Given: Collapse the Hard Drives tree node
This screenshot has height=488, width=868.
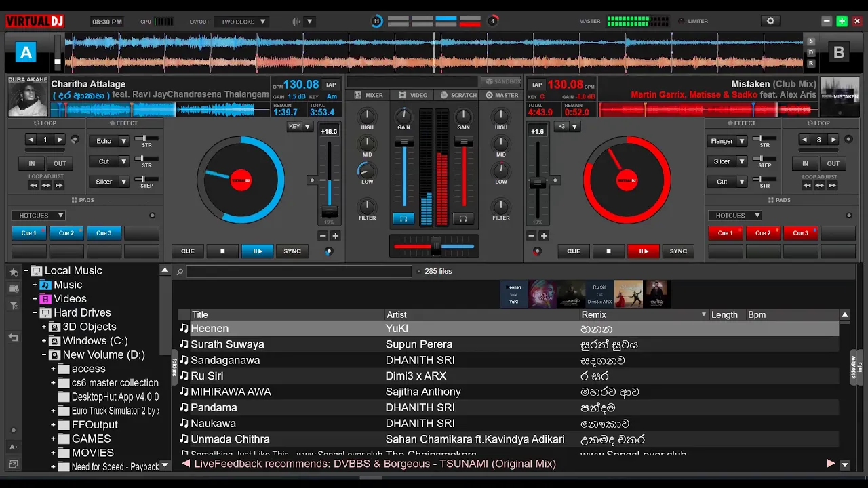Looking at the screenshot, I should [35, 313].
